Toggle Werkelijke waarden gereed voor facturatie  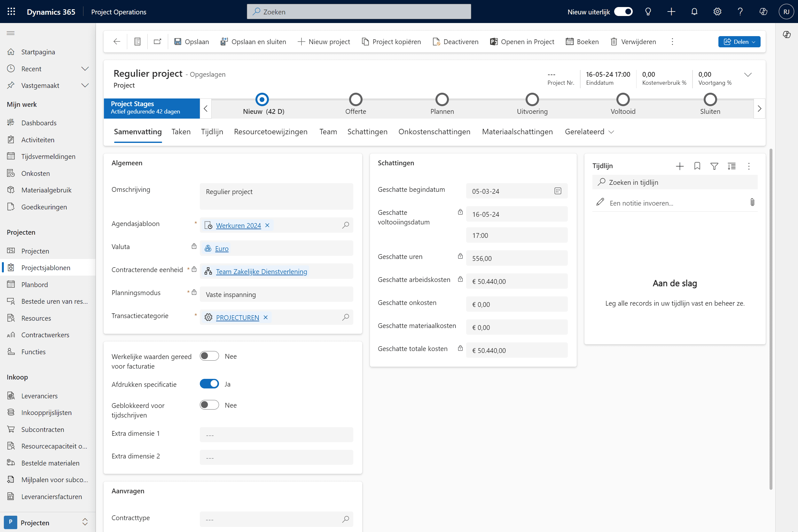(209, 356)
